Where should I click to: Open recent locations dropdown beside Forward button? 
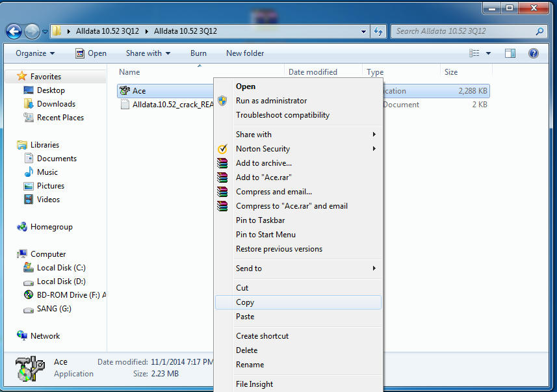coord(45,32)
